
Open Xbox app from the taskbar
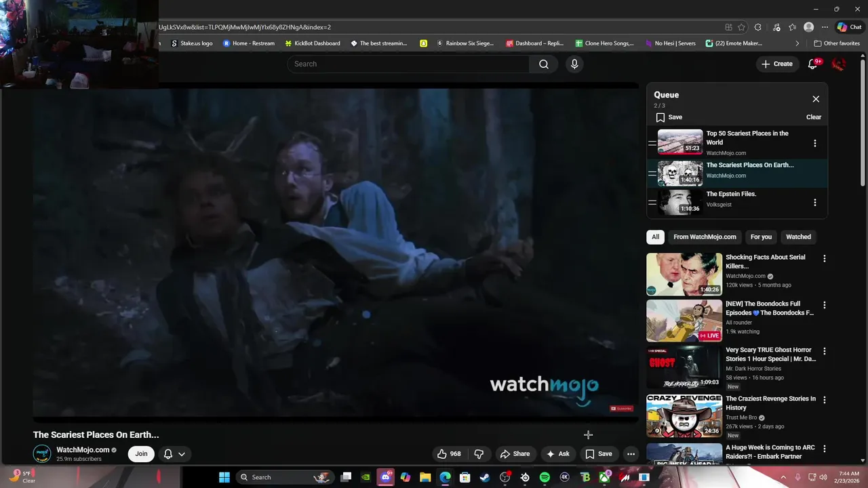pos(604,477)
